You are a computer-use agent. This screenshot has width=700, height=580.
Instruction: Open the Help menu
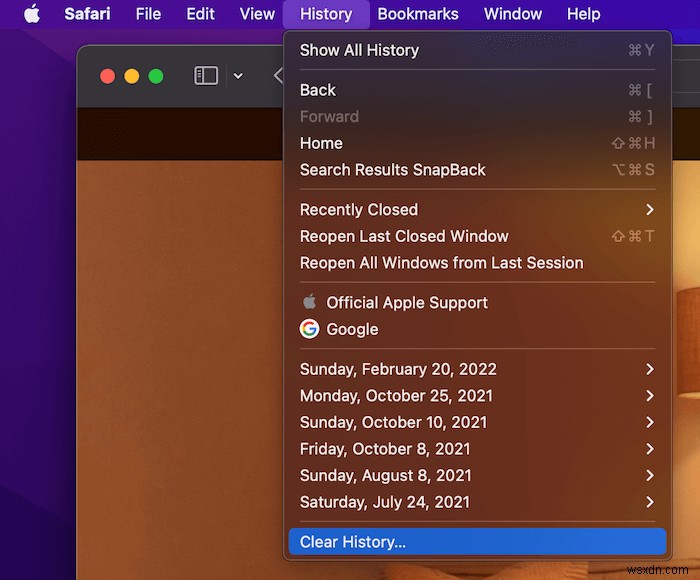coord(583,14)
